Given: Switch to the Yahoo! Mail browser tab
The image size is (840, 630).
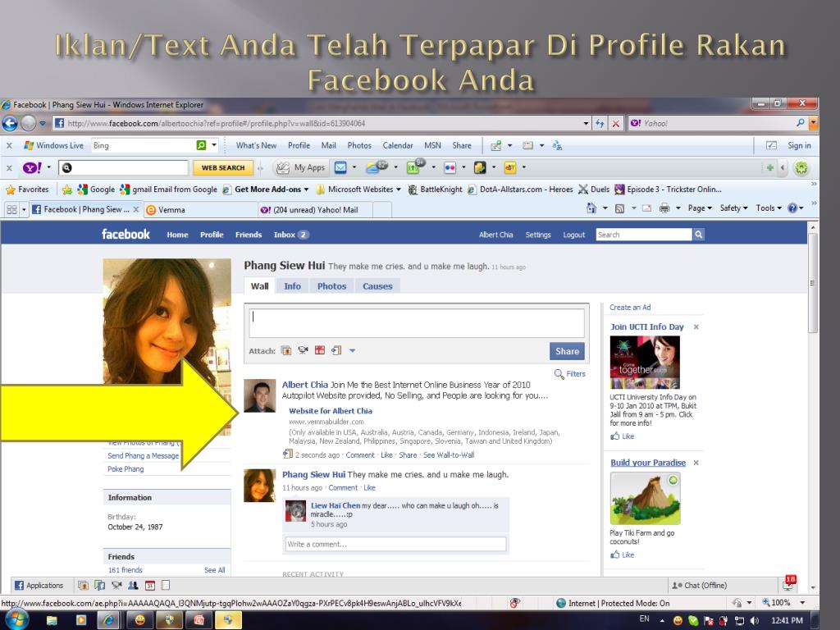Looking at the screenshot, I should (x=315, y=209).
